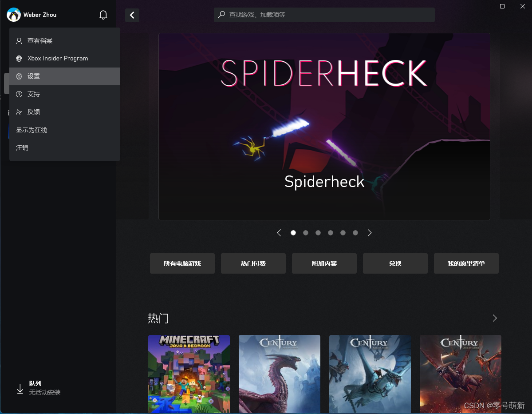The height and width of the screenshot is (414, 532).
Task: Click the download queue arrow icon
Action: (20, 389)
